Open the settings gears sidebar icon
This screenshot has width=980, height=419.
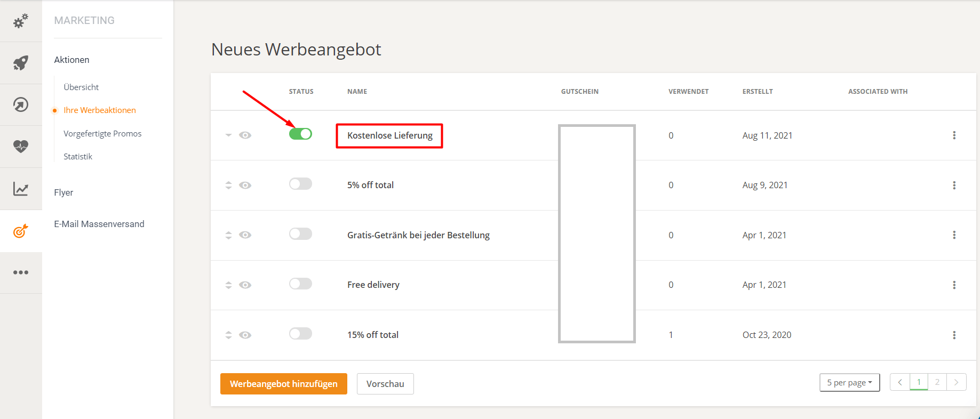click(21, 21)
